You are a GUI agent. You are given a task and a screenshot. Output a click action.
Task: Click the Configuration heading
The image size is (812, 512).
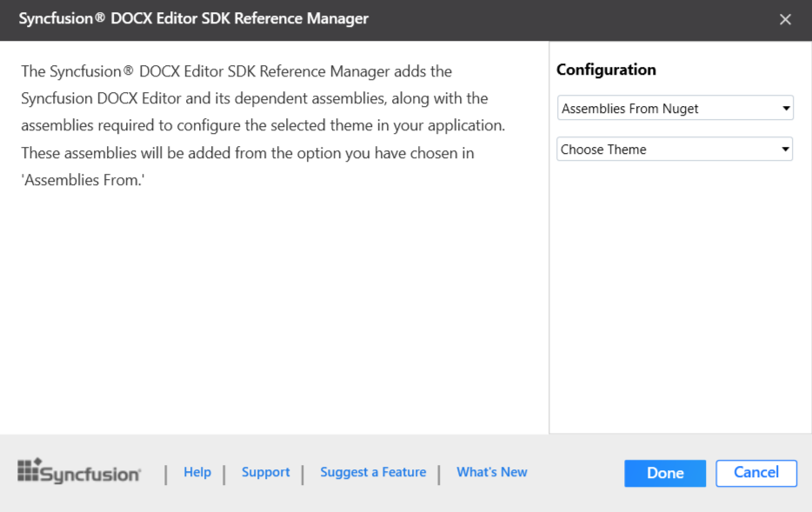(606, 70)
